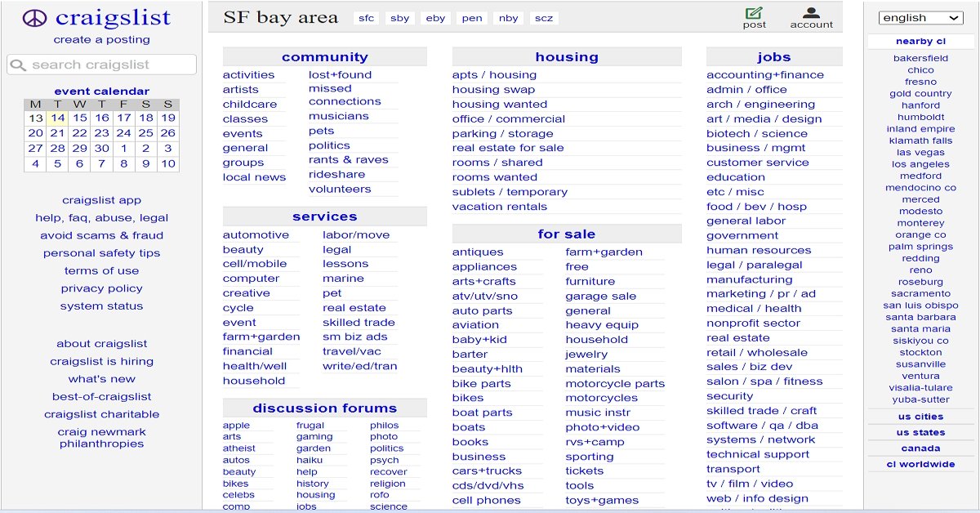Viewport: 980px width, 513px height.
Task: Open craig newmark philanthropies link
Action: pos(102,438)
